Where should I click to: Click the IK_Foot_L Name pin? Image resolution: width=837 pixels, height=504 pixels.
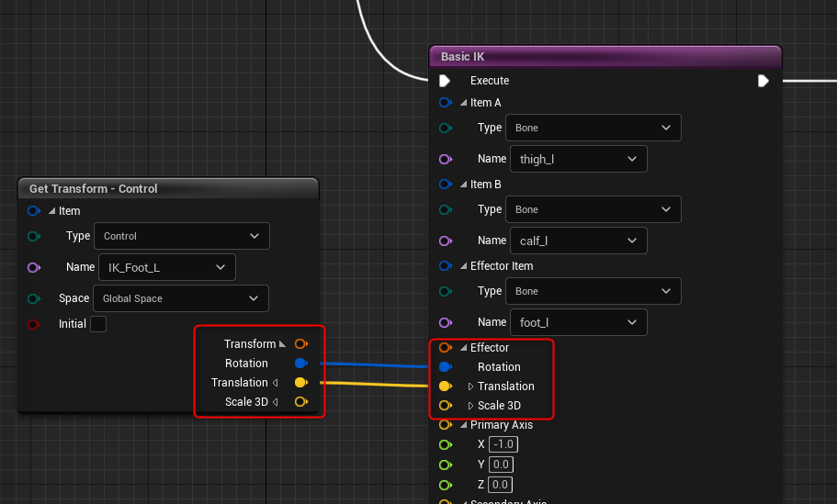34,267
